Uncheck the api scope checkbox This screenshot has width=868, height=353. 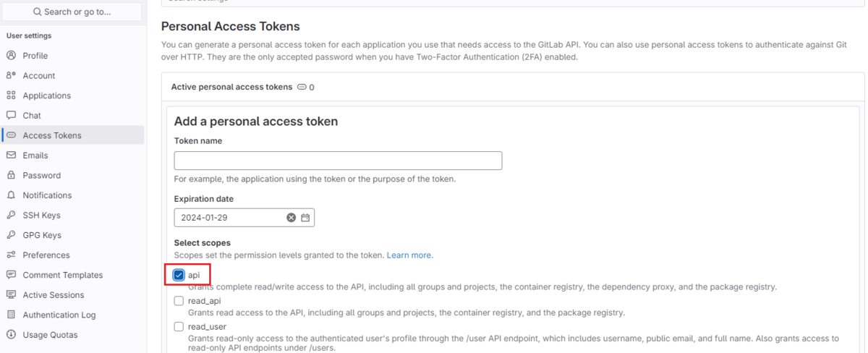[x=179, y=275]
